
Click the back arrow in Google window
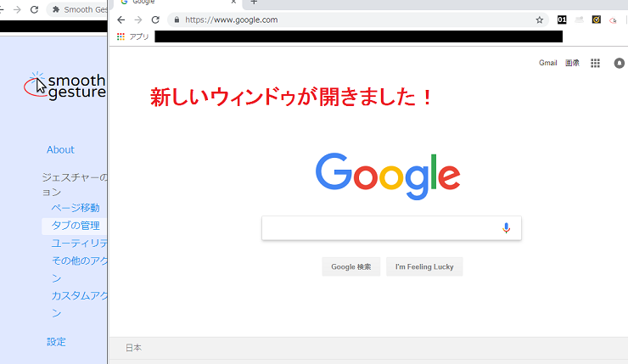pyautogui.click(x=121, y=20)
